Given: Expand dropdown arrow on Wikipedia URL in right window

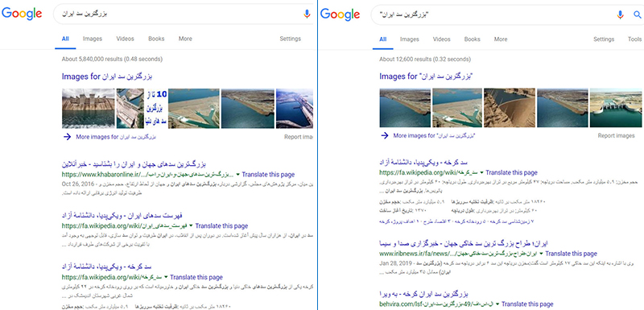Looking at the screenshot, I should tap(481, 173).
